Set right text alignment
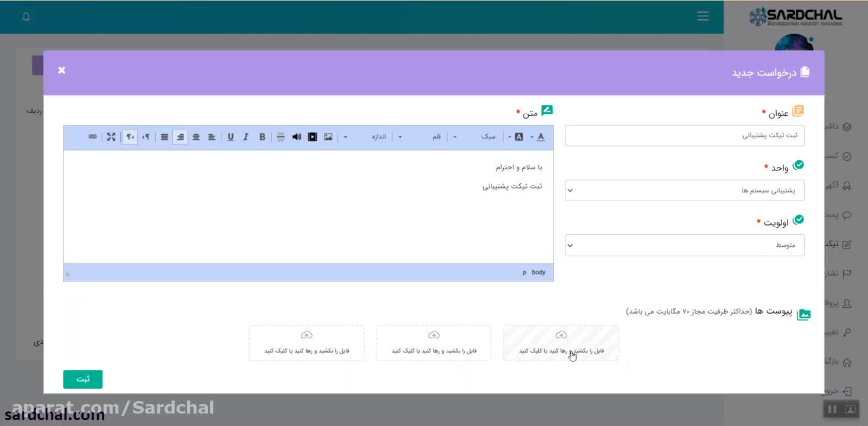Screen dimensions: 868x426 click(x=180, y=137)
